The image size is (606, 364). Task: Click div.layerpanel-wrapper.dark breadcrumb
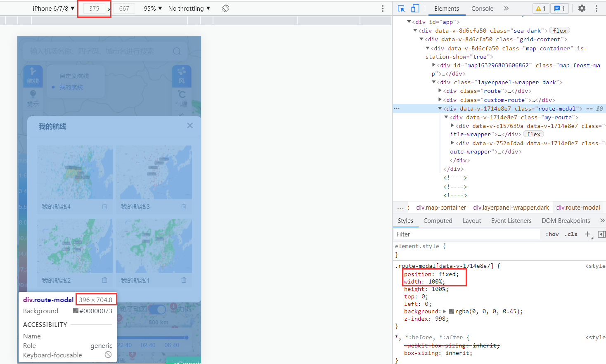(511, 208)
